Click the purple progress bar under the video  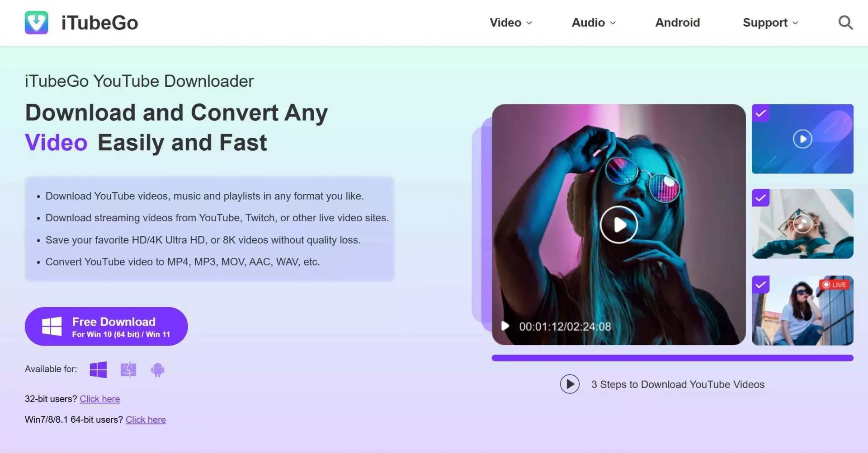pos(672,358)
